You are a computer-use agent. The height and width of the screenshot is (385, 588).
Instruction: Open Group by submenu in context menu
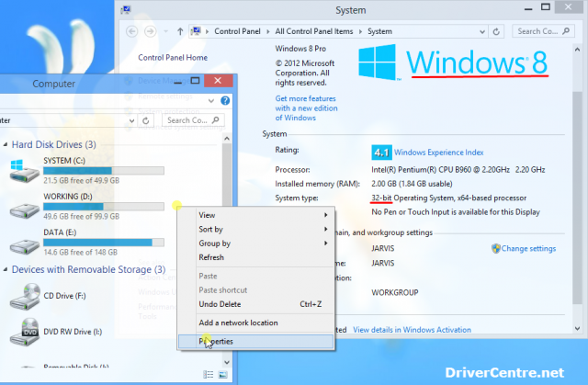pos(255,243)
